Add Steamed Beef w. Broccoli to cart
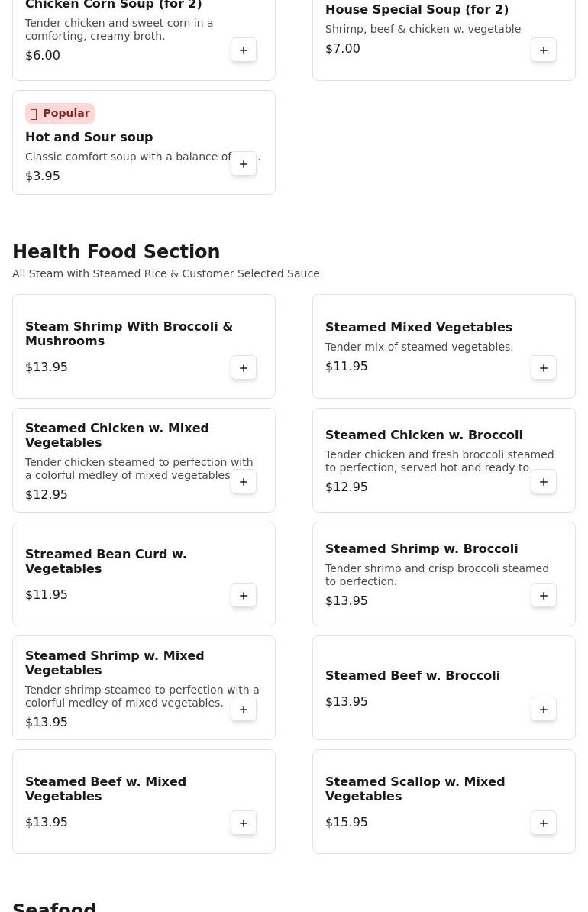Screen dimensions: 588x912 544,710
